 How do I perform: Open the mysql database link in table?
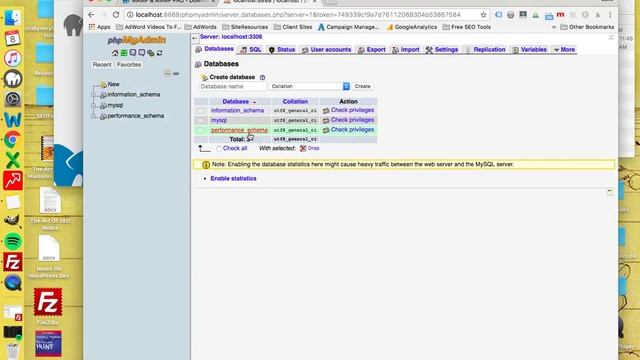coord(219,120)
